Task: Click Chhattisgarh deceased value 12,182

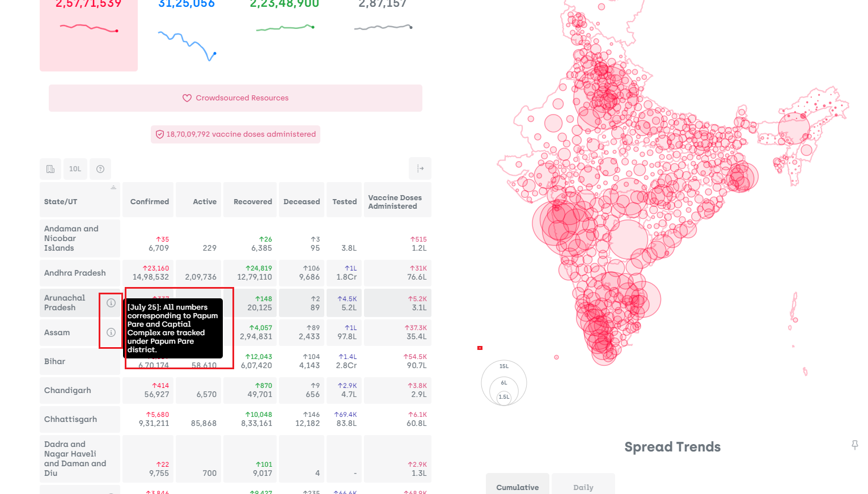Action: point(308,424)
